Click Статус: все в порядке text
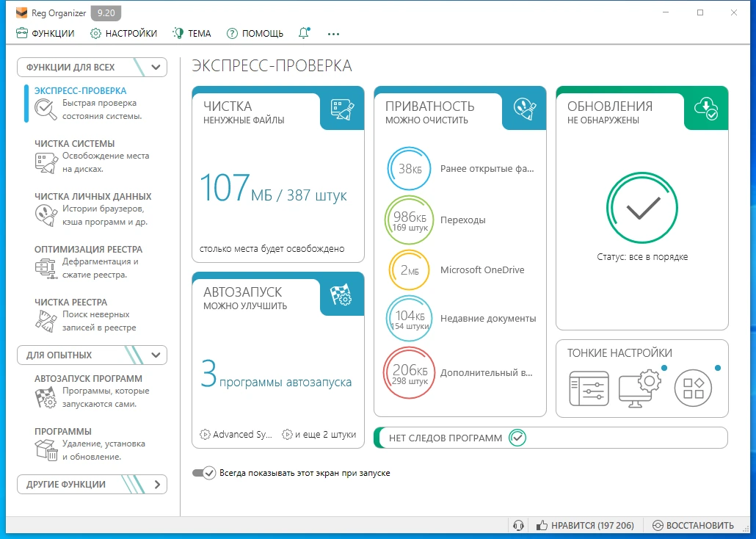Image resolution: width=756 pixels, height=539 pixels. 642,257
